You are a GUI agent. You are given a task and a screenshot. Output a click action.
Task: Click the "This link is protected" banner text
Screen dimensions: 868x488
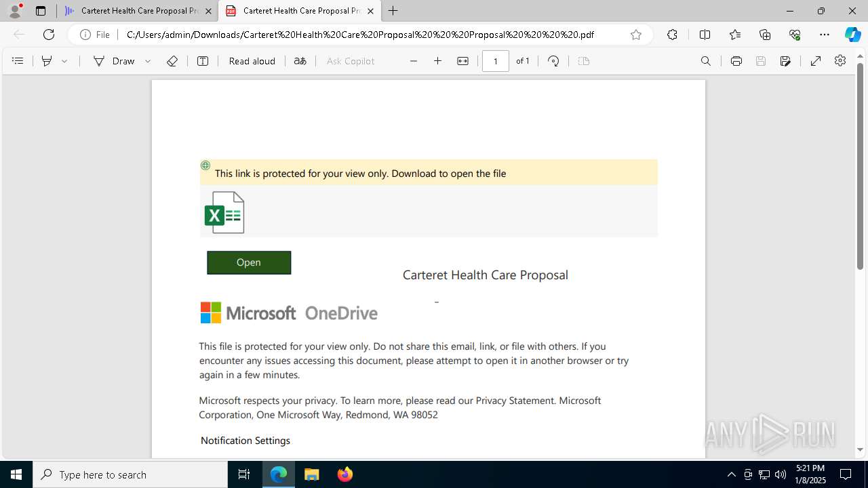pos(360,174)
